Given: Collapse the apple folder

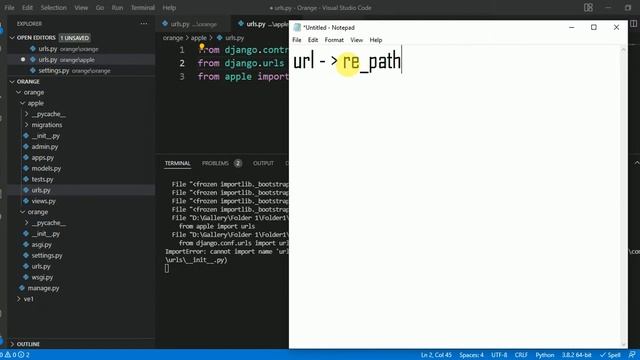Looking at the screenshot, I should [x=22, y=103].
